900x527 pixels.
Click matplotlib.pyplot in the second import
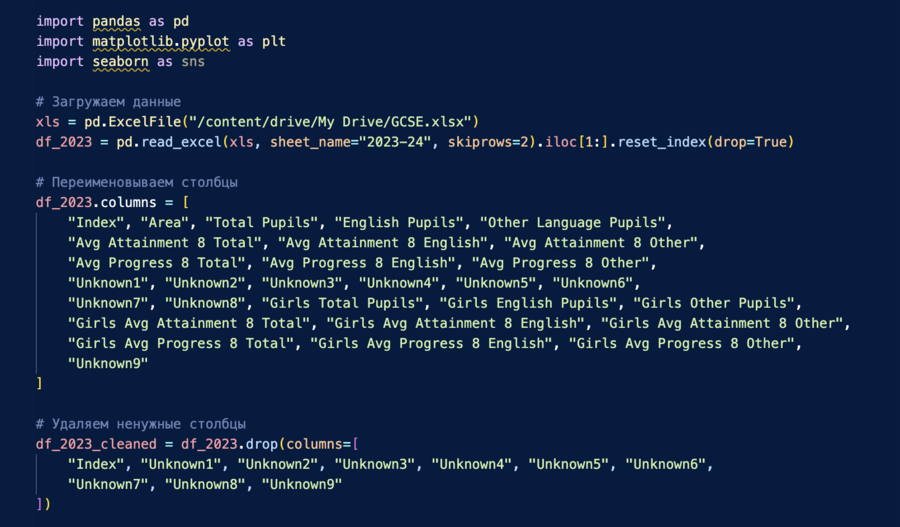pyautogui.click(x=153, y=41)
